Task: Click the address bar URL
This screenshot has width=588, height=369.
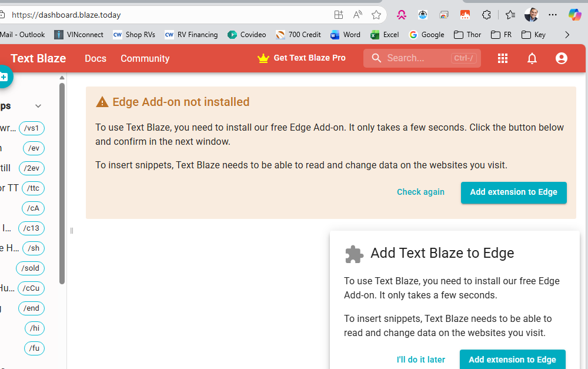Action: point(66,15)
